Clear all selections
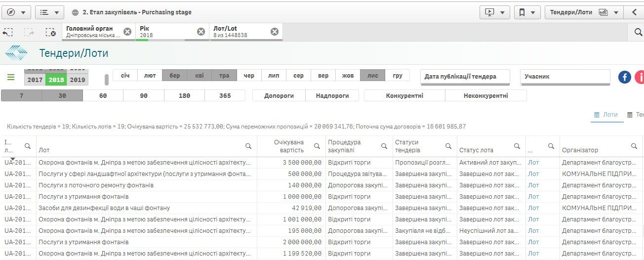The height and width of the screenshot is (260, 644). click(x=50, y=32)
